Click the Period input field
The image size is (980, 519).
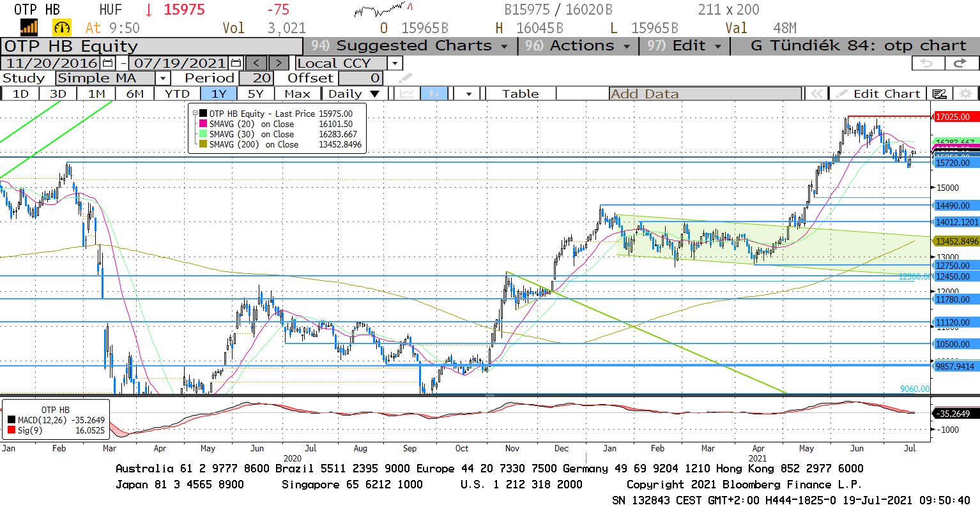point(256,78)
